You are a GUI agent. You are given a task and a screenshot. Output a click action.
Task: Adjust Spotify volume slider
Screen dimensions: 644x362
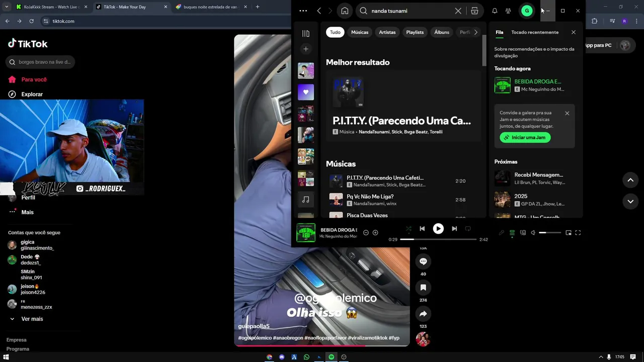pos(550,233)
